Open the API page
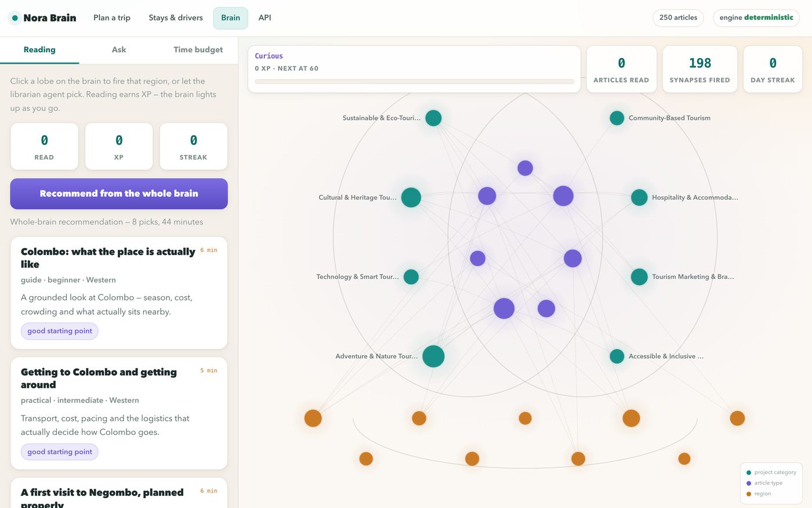 pyautogui.click(x=264, y=18)
